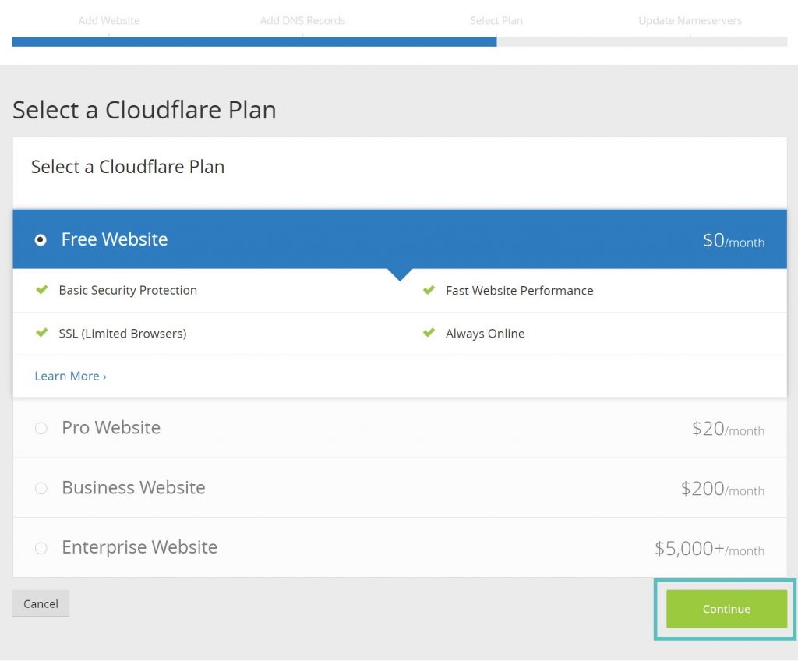Click the Enterprise Website plan title
Viewport: 798px width, 672px height.
pos(139,547)
